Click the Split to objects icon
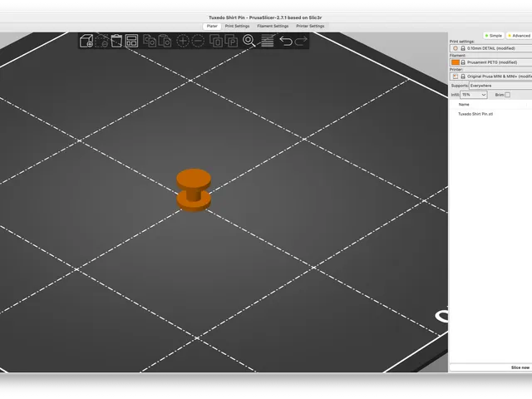 216,41
